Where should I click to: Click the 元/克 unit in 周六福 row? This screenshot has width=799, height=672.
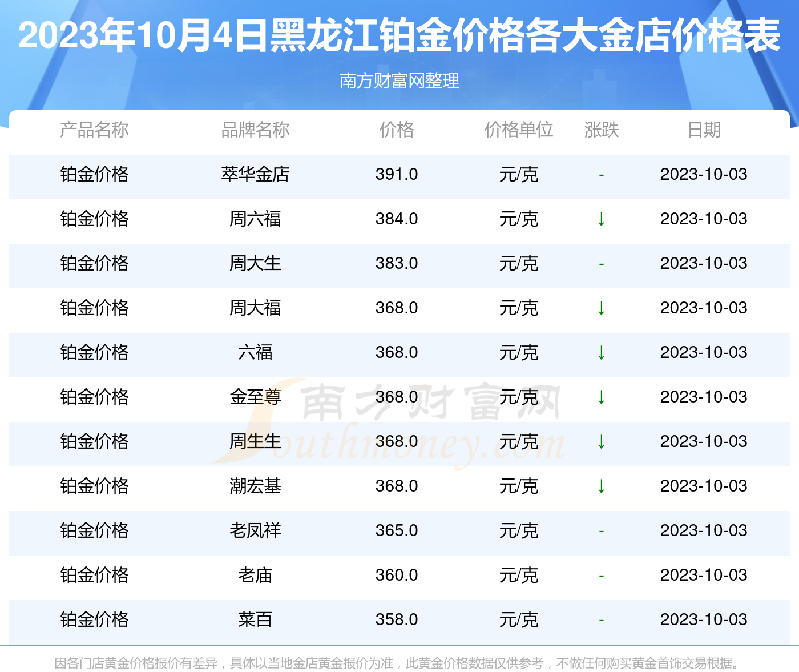click(519, 219)
